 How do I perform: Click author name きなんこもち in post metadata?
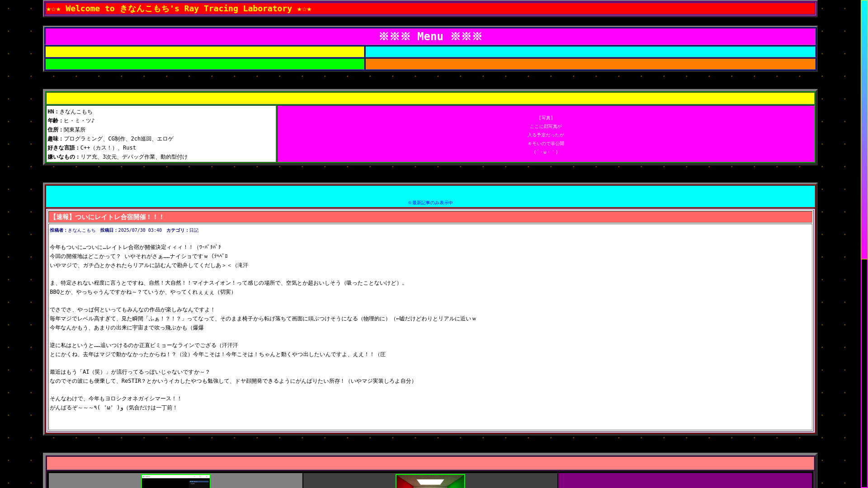[x=82, y=230]
